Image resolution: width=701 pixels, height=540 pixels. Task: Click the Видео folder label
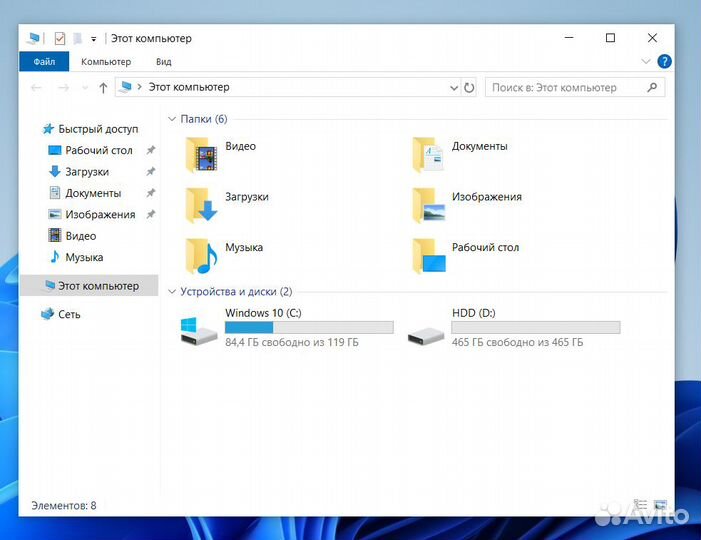pos(241,146)
